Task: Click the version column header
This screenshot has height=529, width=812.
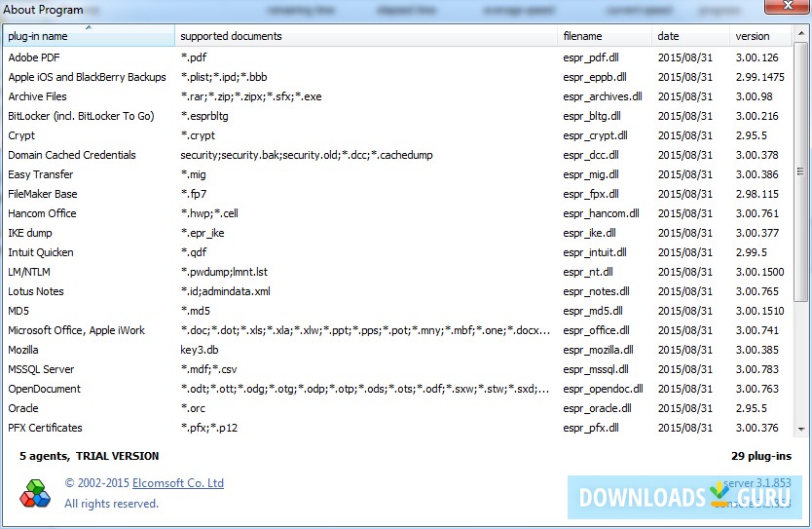Action: pyautogui.click(x=760, y=36)
